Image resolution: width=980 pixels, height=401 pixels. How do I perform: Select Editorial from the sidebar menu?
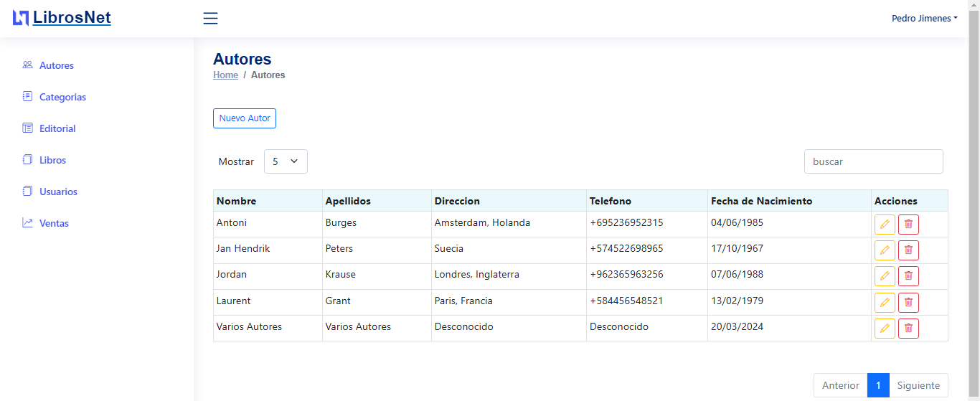pyautogui.click(x=57, y=128)
